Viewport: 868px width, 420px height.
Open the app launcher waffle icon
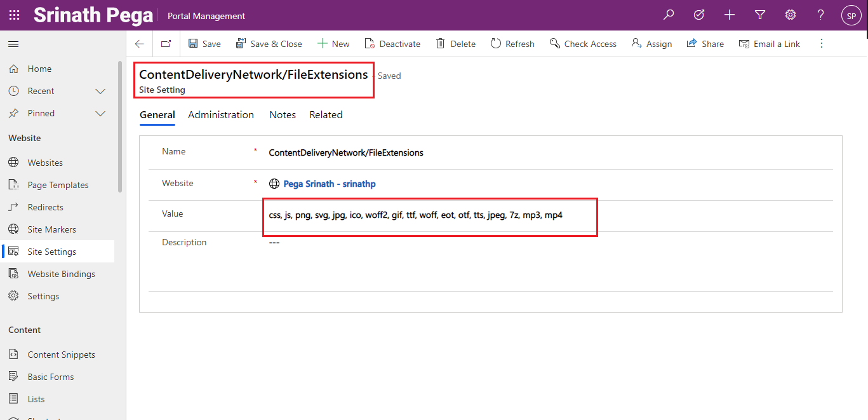[14, 15]
